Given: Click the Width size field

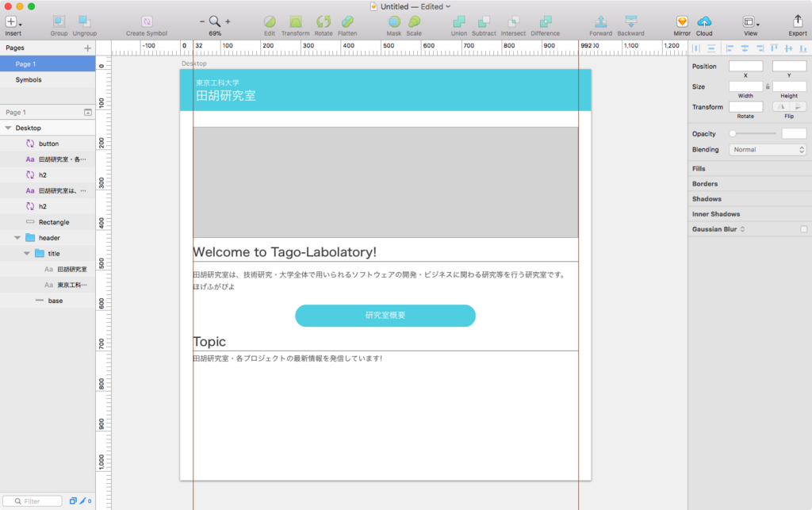Looking at the screenshot, I should (x=745, y=86).
